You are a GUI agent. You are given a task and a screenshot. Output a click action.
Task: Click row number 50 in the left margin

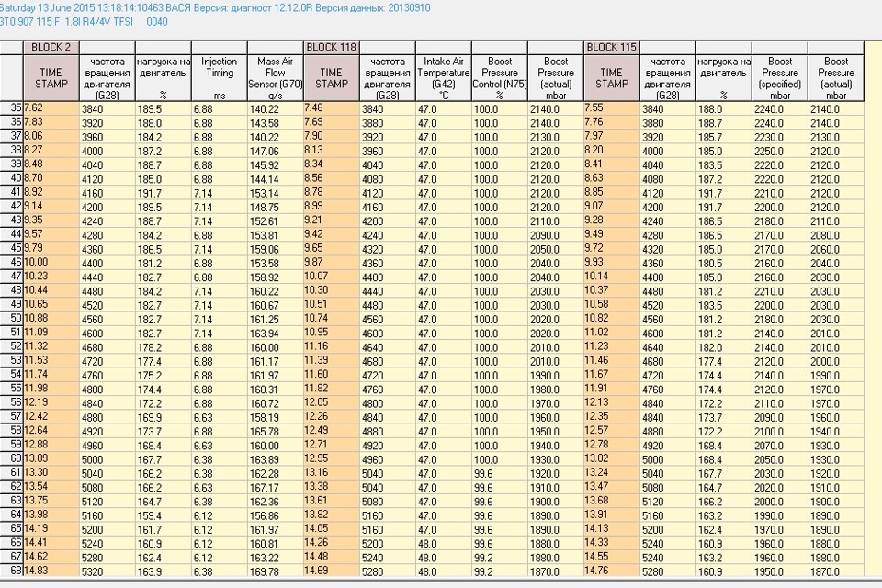12,318
